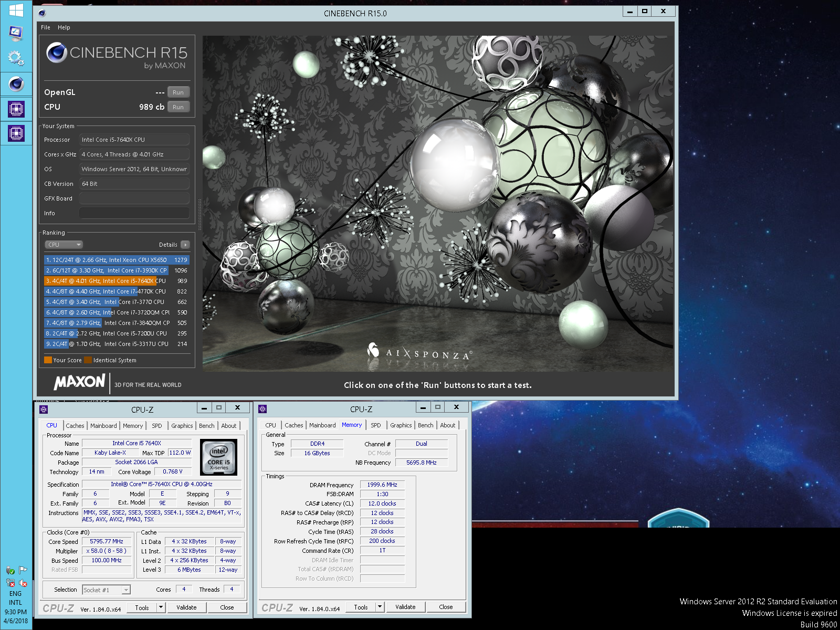This screenshot has height=630, width=840.
Task: Run the OpenGL benchmark
Action: pyautogui.click(x=178, y=92)
